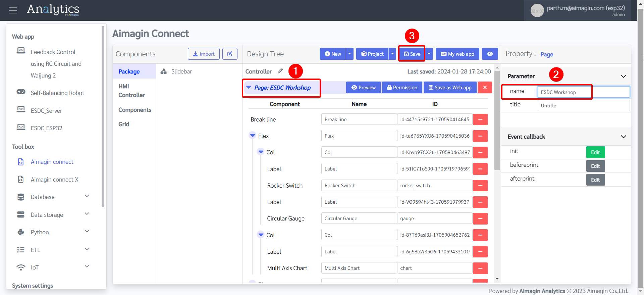Viewport: 644px width, 295px height.
Task: Click the page name input field
Action: 584,92
